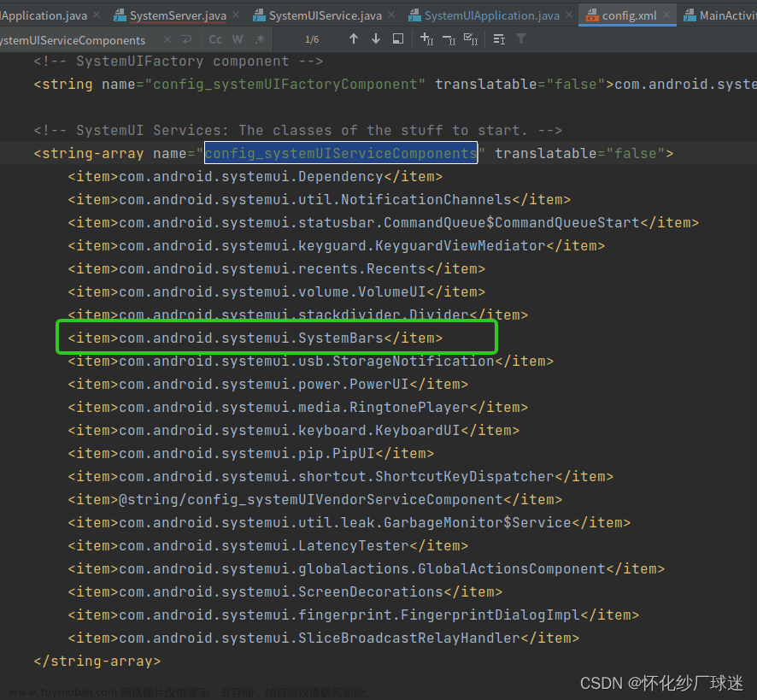Click the GlobalActionsComponent item line
The width and height of the screenshot is (757, 700).
pyautogui.click(x=366, y=569)
